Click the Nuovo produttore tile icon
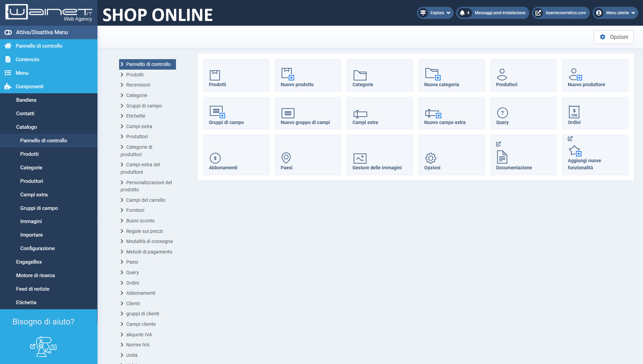643x364 pixels. [575, 74]
